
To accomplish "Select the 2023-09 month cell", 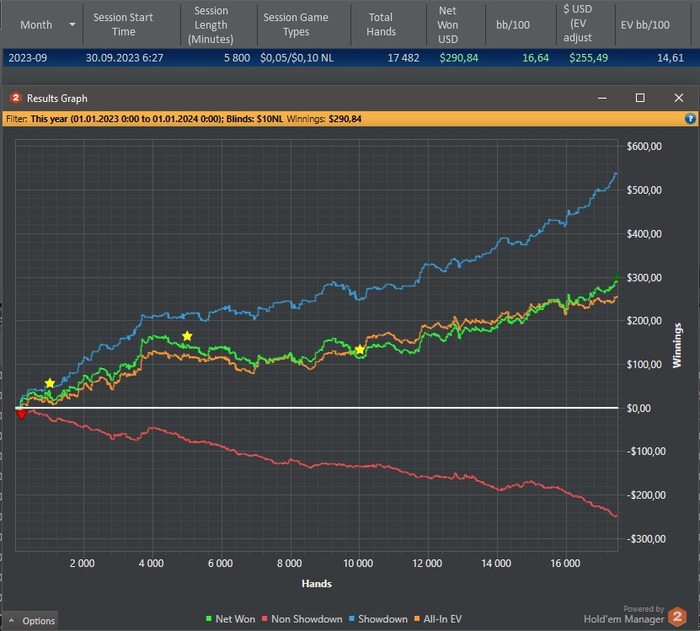I will coord(28,58).
